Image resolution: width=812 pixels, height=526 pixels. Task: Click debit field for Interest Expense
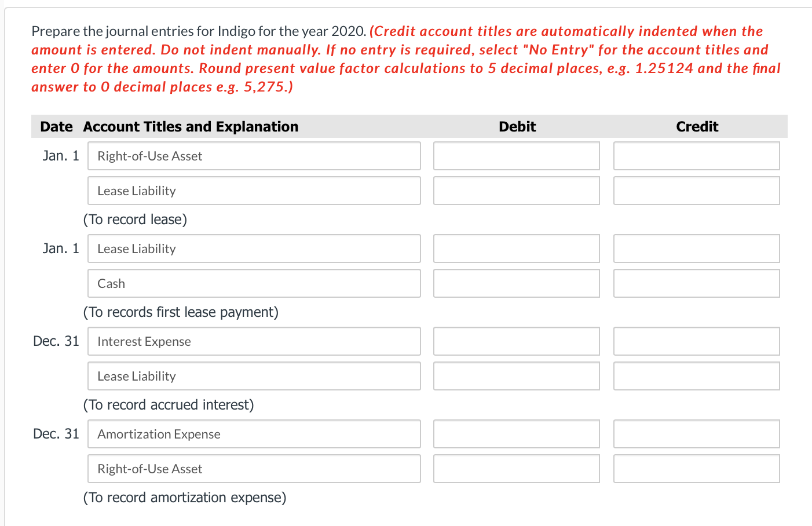(x=517, y=341)
